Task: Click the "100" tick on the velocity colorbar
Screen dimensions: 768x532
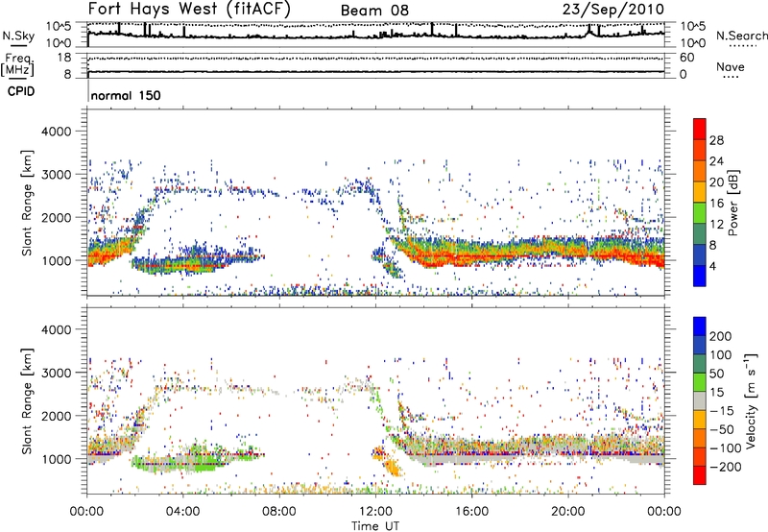Action: (x=721, y=354)
